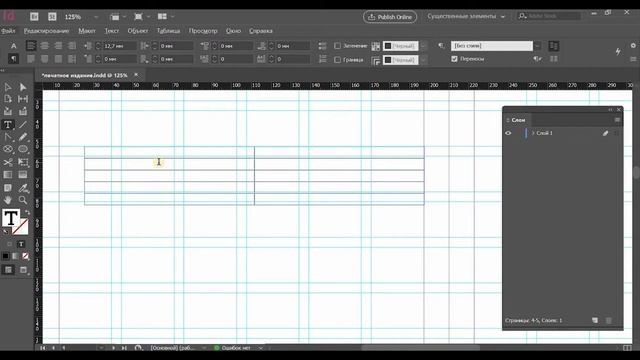Open Граница color dropdown arrow

[424, 60]
